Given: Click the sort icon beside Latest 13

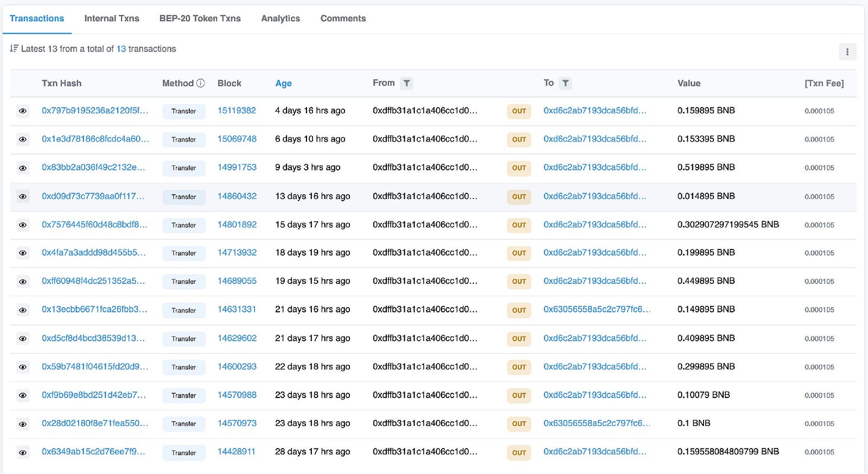Looking at the screenshot, I should click(14, 49).
